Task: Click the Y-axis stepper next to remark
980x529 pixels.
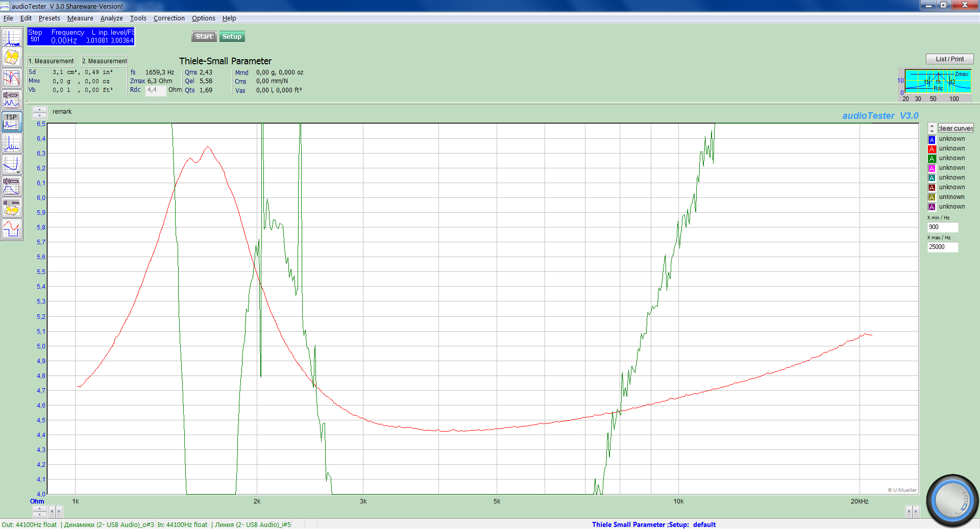Action: (x=40, y=112)
